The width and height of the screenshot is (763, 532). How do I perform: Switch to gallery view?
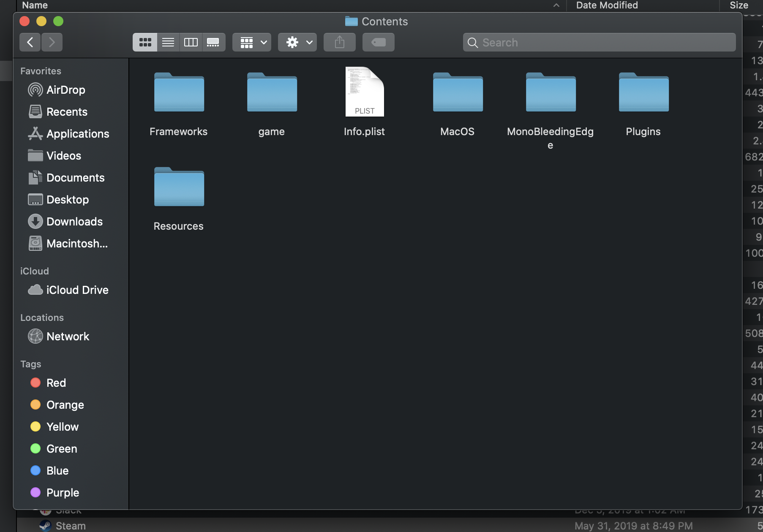(213, 42)
